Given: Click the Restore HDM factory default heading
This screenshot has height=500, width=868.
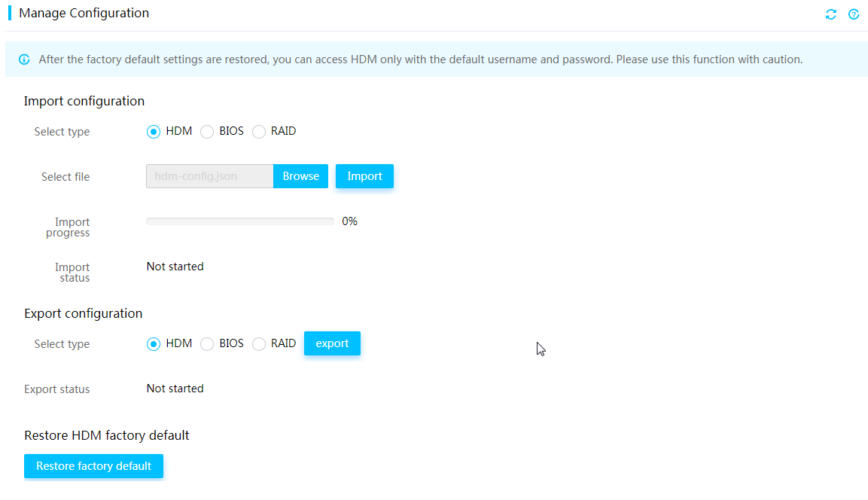Looking at the screenshot, I should click(107, 435).
